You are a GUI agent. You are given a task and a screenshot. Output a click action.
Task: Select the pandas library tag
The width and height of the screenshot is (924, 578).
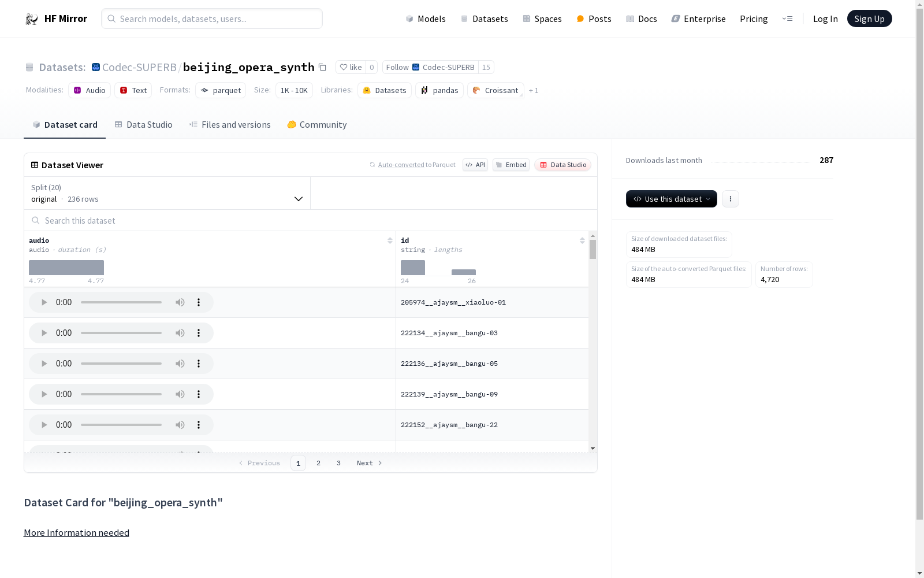pyautogui.click(x=439, y=90)
